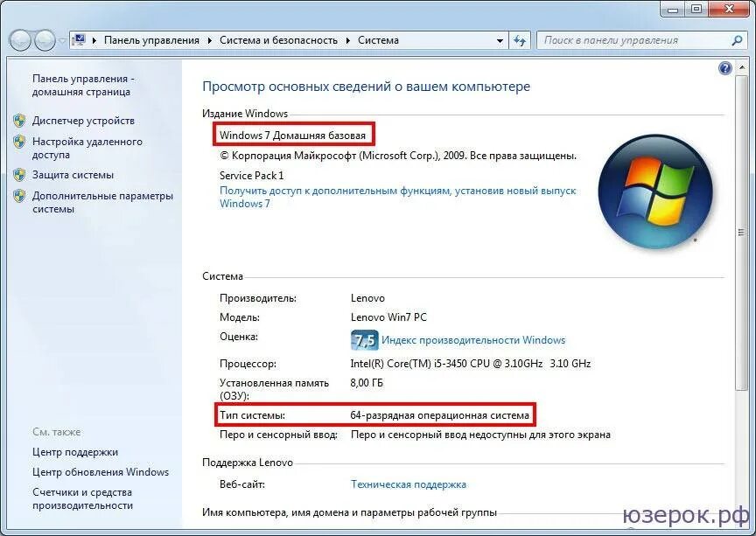Open Панель управления - домашняя страница link
The width and height of the screenshot is (756, 536).
83,85
